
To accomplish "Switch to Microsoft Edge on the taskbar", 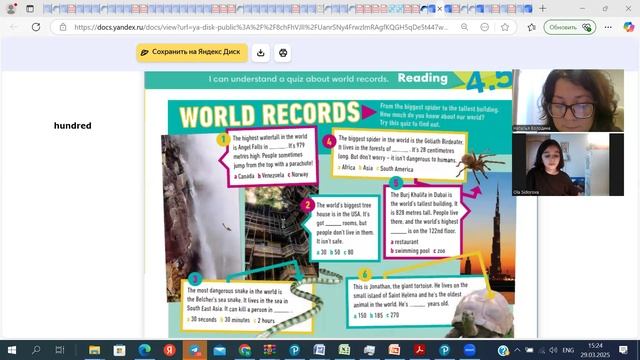I will point(144,350).
